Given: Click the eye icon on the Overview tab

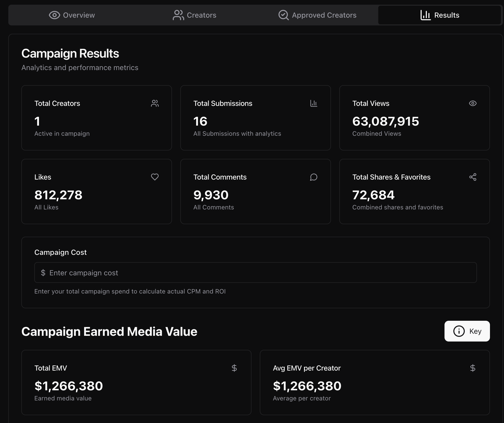Looking at the screenshot, I should pos(54,15).
